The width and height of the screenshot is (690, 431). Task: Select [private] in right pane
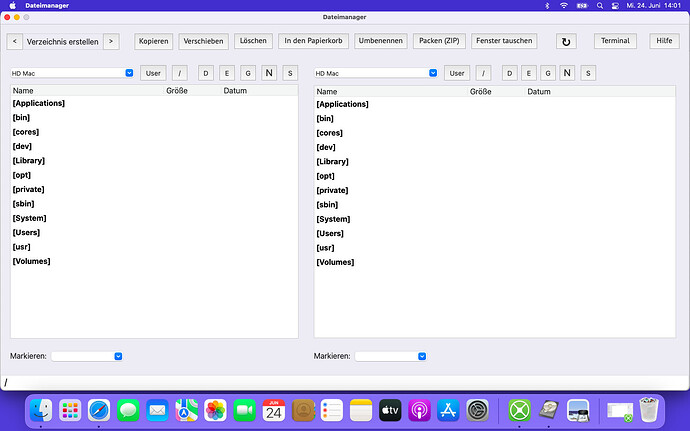332,190
